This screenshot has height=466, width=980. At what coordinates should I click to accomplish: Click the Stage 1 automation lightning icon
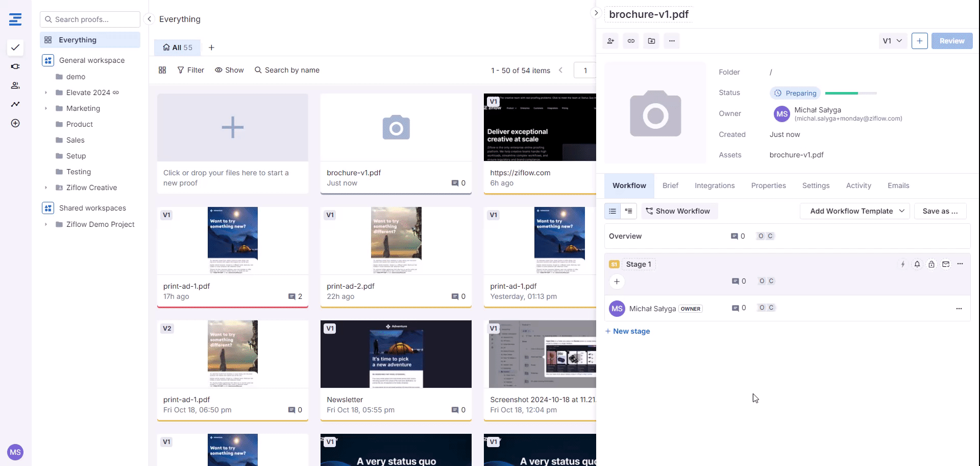click(903, 264)
